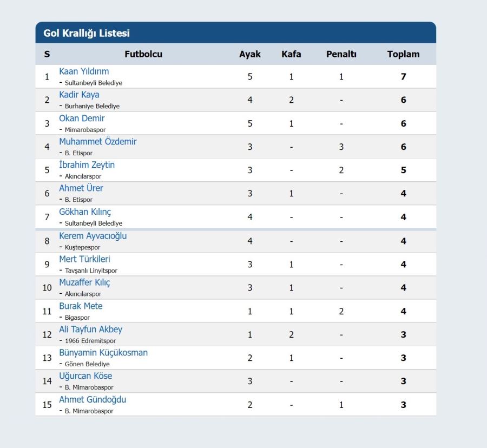Click the Gol Krallığı Listesi title

pyautogui.click(x=87, y=33)
